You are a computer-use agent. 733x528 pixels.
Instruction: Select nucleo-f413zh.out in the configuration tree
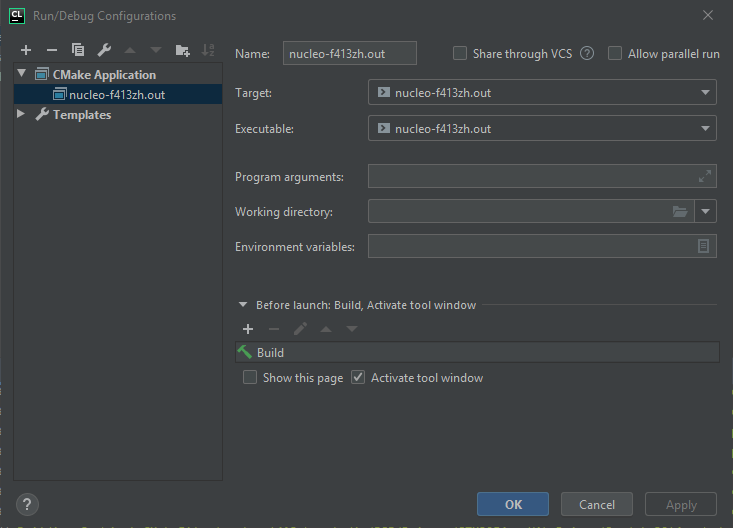(118, 94)
